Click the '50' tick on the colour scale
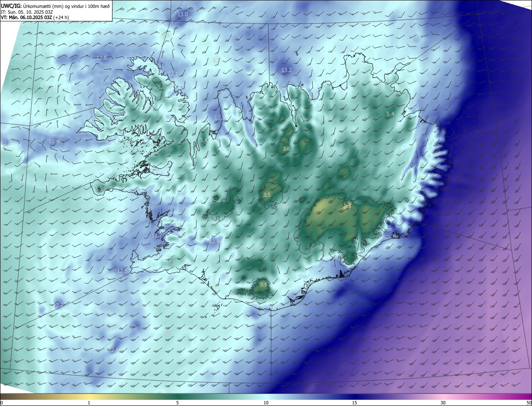The image size is (532, 406). click(529, 403)
